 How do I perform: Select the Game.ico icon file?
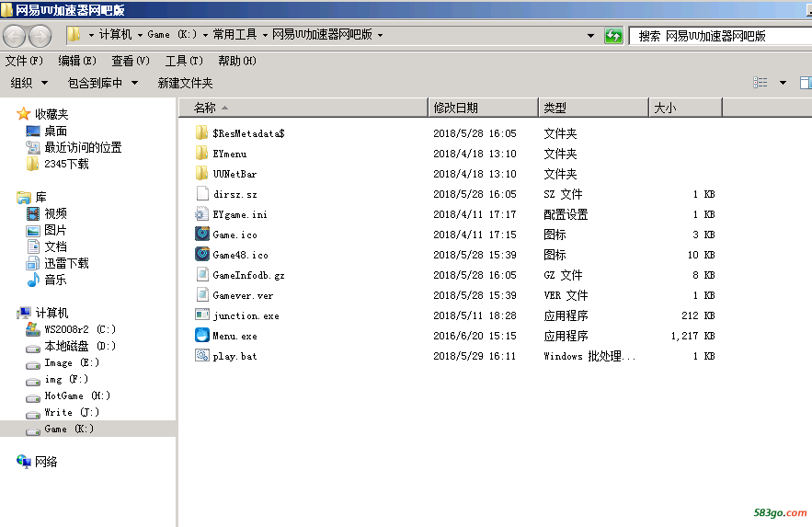(202, 234)
